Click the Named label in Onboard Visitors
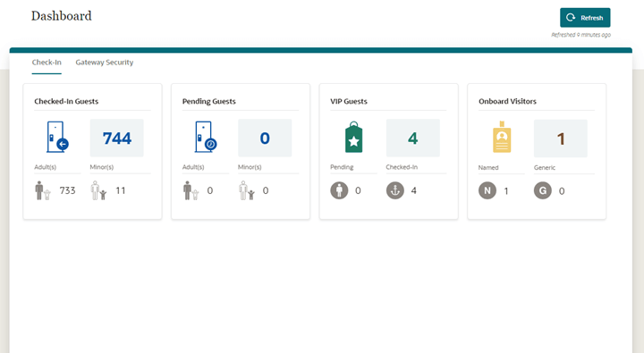 488,167
